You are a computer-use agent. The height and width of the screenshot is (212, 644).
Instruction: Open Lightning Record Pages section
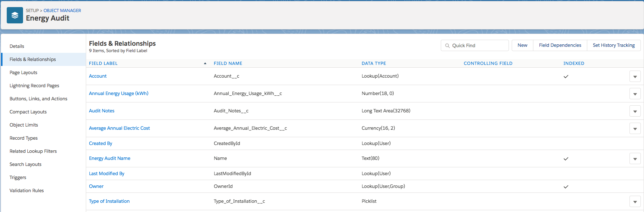pos(34,85)
